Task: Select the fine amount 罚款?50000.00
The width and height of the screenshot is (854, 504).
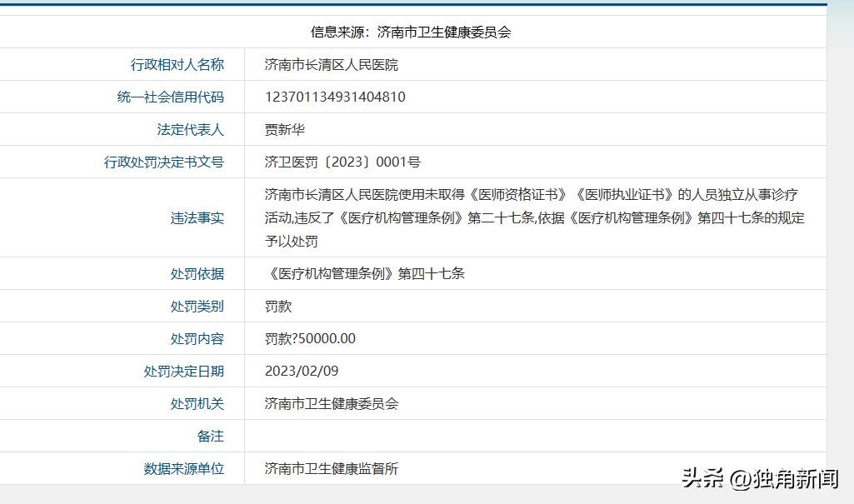Action: coord(310,338)
